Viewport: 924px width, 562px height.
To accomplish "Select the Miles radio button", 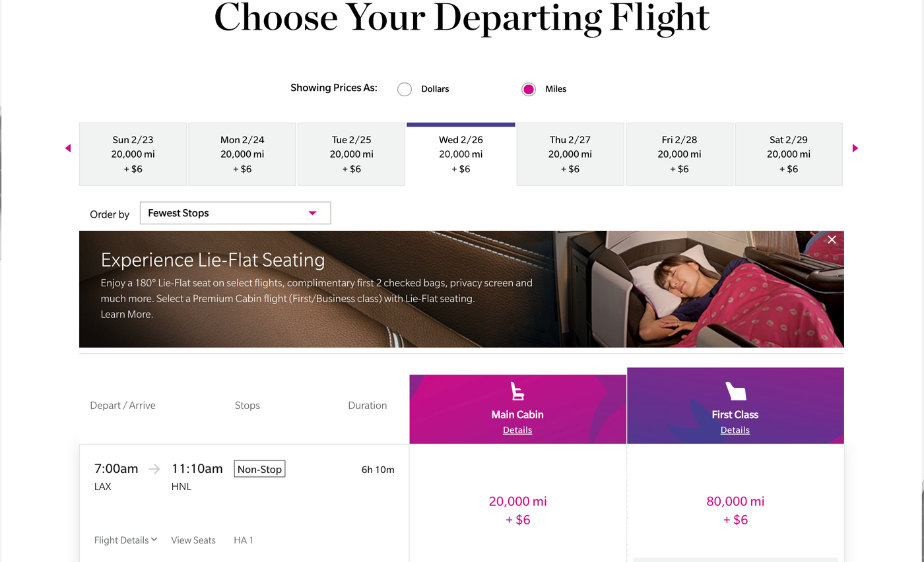I will (x=528, y=88).
